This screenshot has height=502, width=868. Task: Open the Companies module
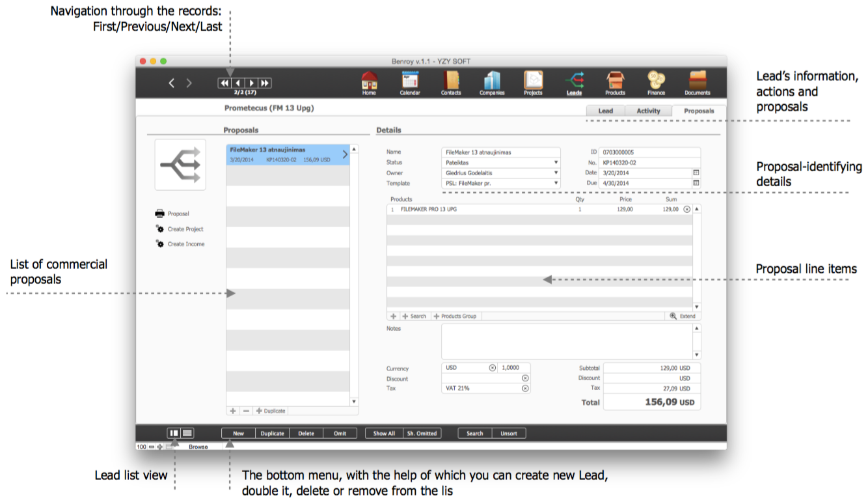492,81
